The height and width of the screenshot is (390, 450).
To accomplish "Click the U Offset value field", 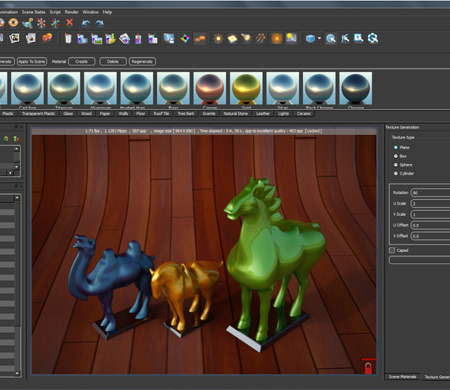I will tap(430, 225).
